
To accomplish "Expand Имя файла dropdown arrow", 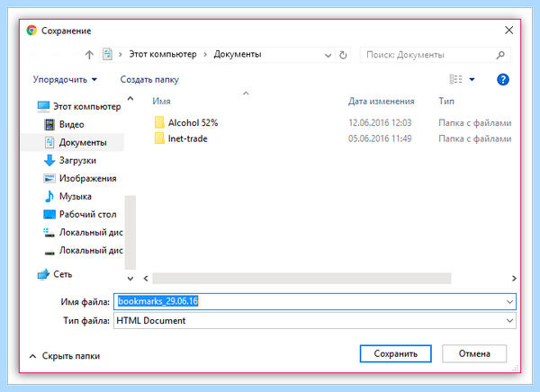I will [509, 302].
